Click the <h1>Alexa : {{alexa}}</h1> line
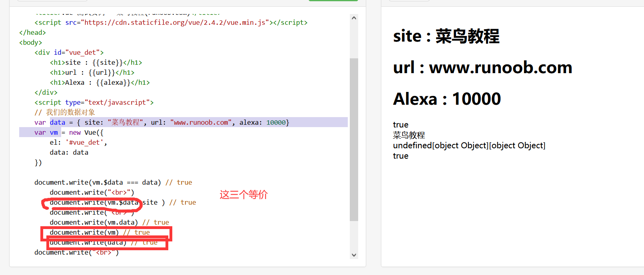 [x=100, y=82]
